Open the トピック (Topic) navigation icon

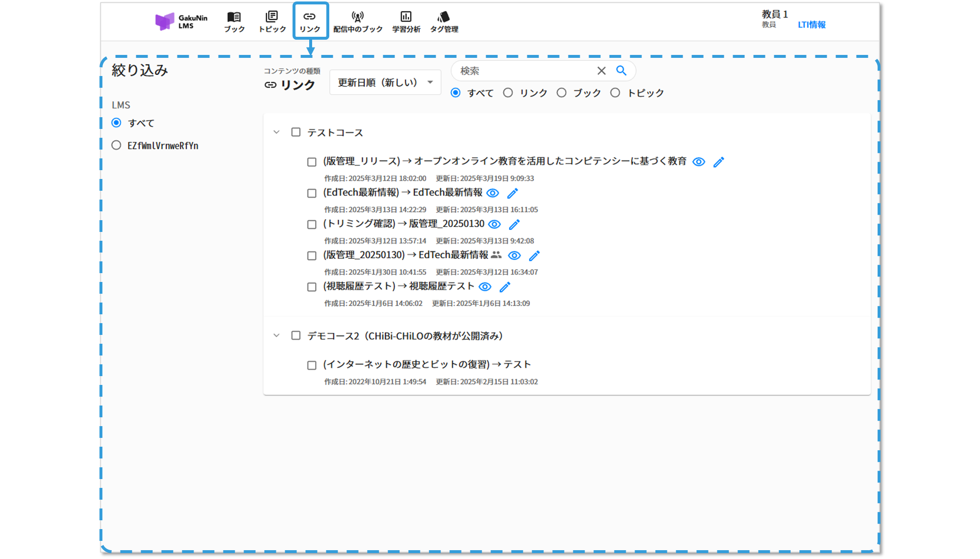[x=272, y=22]
